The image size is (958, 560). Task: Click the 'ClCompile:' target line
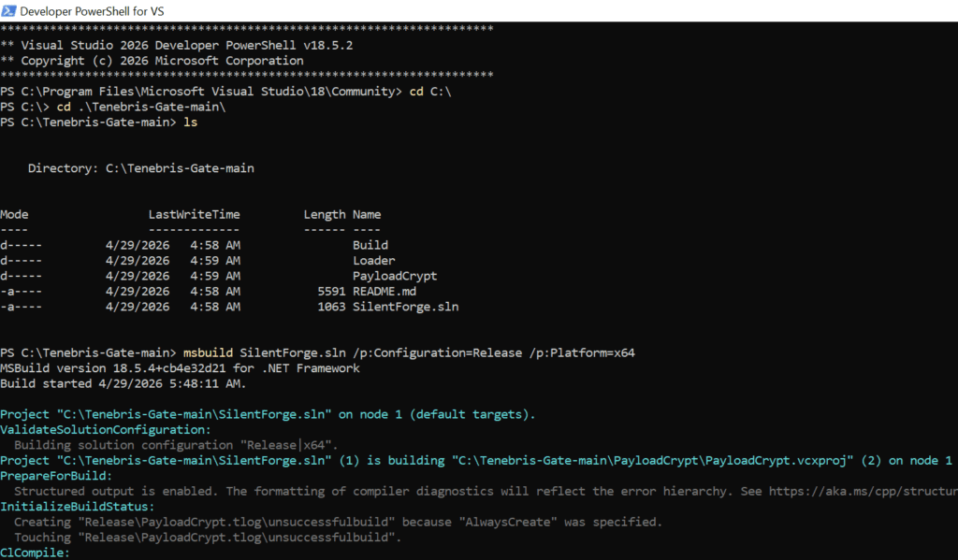(x=36, y=553)
